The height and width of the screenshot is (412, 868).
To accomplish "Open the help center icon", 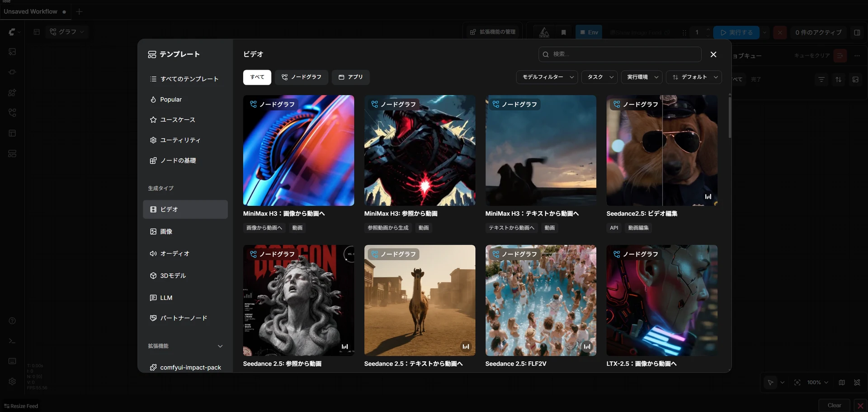I will tap(12, 321).
